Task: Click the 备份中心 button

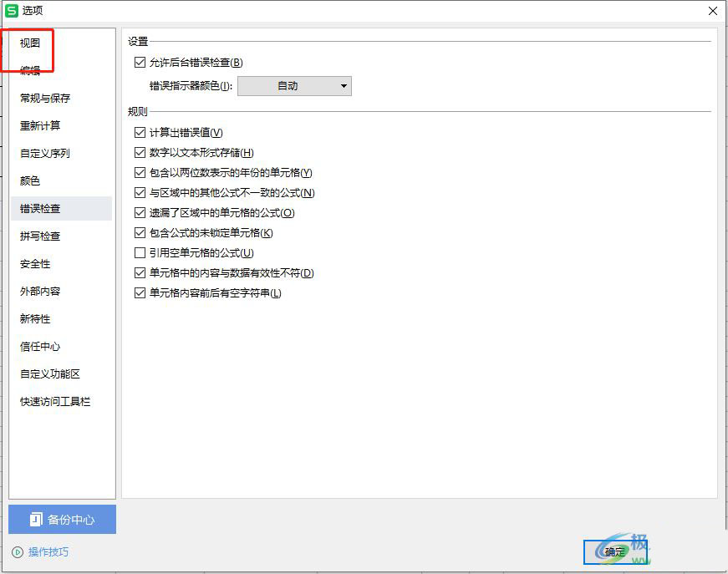Action: click(x=62, y=519)
